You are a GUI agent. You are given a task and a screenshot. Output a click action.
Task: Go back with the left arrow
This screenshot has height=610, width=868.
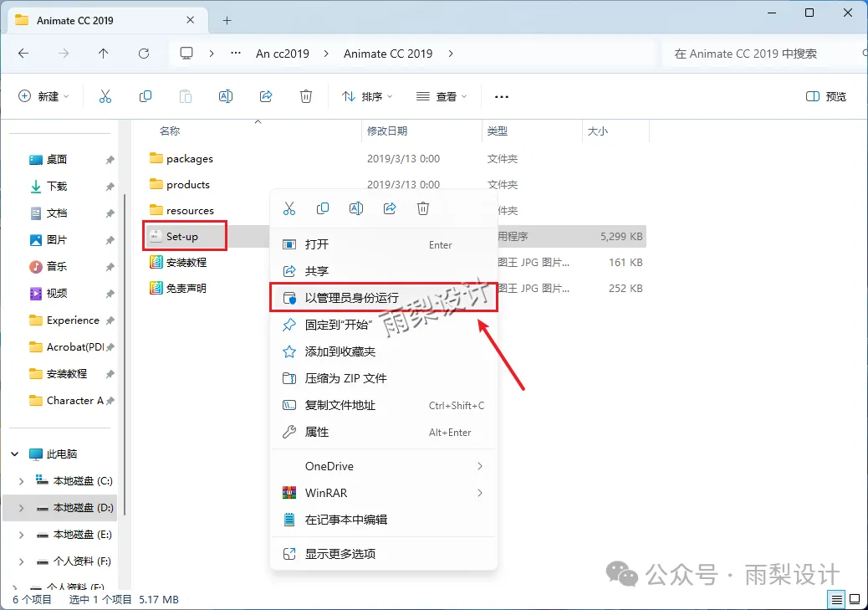[x=23, y=54]
